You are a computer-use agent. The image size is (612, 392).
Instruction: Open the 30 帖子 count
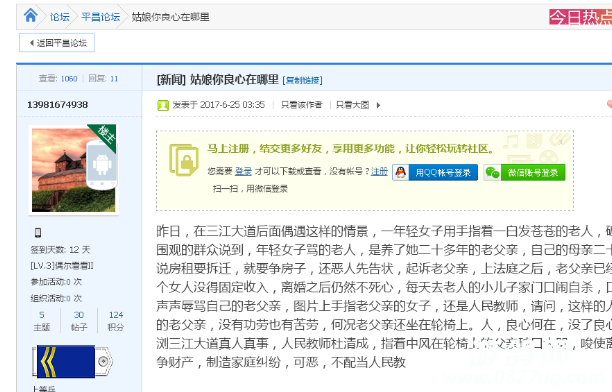(79, 321)
